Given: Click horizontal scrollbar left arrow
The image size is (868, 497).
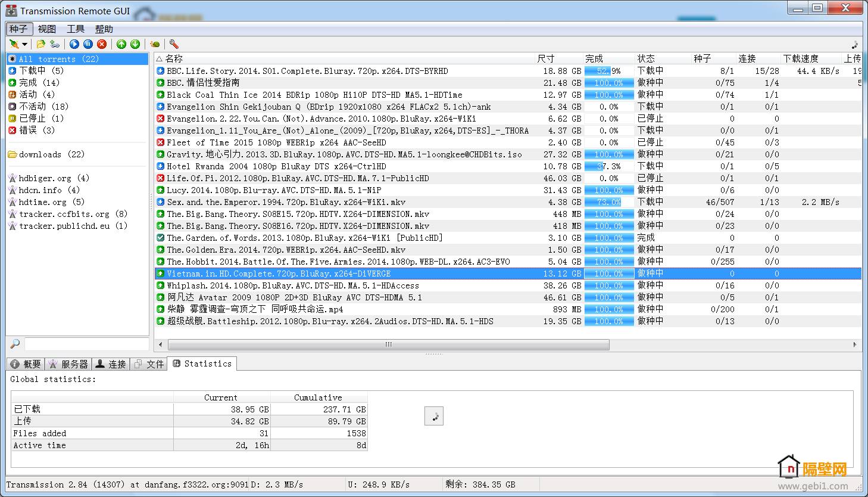Looking at the screenshot, I should click(x=161, y=344).
